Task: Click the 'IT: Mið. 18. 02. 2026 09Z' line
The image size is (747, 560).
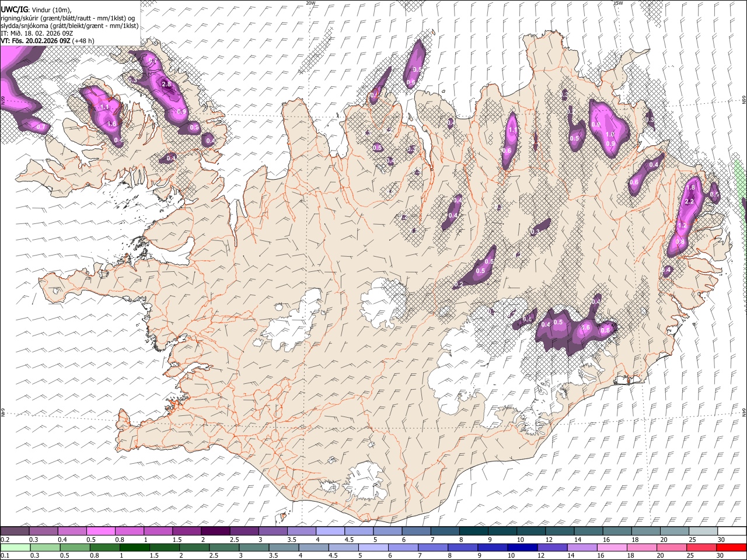Action: point(37,33)
